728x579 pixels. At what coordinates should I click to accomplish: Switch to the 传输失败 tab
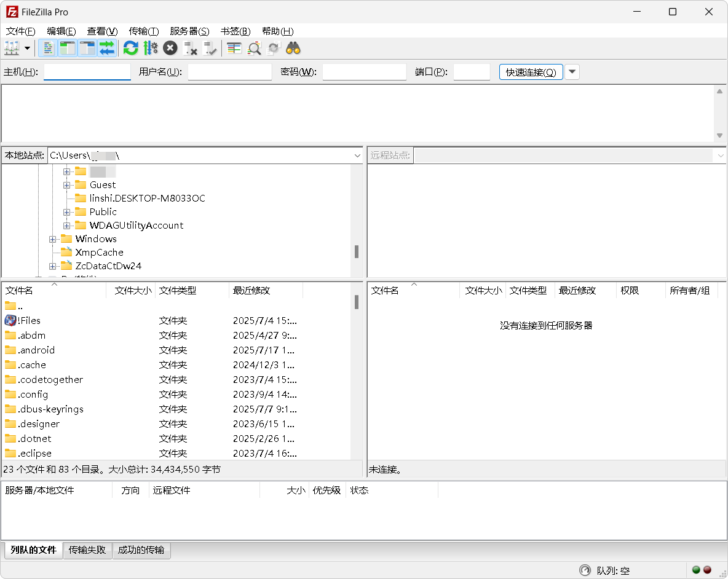point(87,550)
